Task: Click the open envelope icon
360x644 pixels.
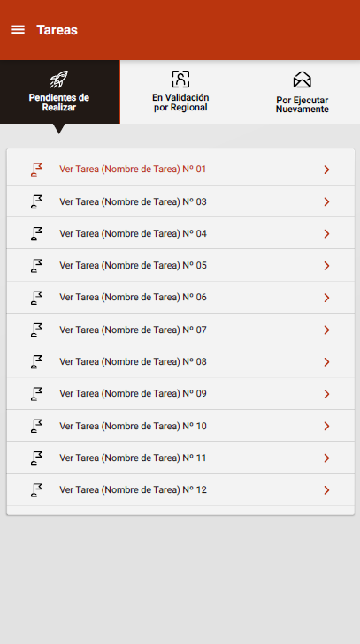Action: (302, 80)
